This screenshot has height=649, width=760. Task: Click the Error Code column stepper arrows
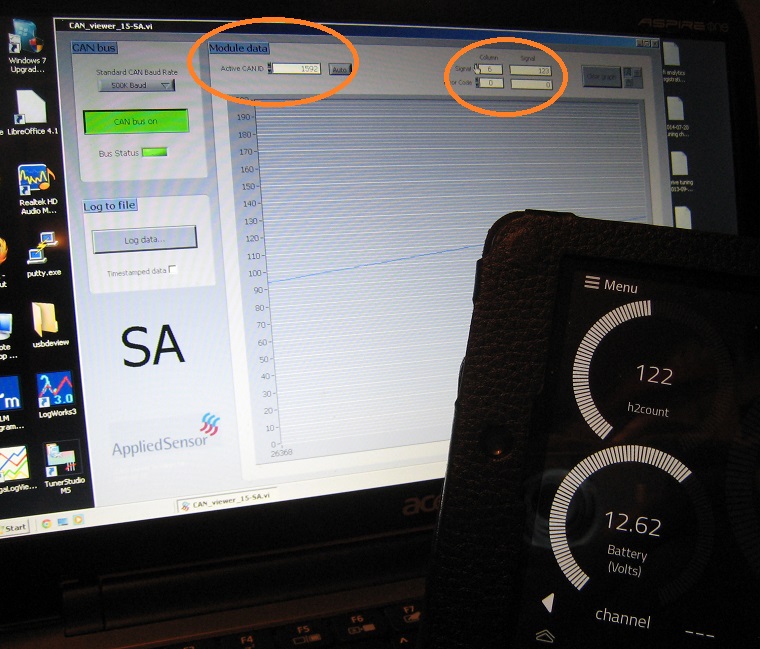[477, 83]
